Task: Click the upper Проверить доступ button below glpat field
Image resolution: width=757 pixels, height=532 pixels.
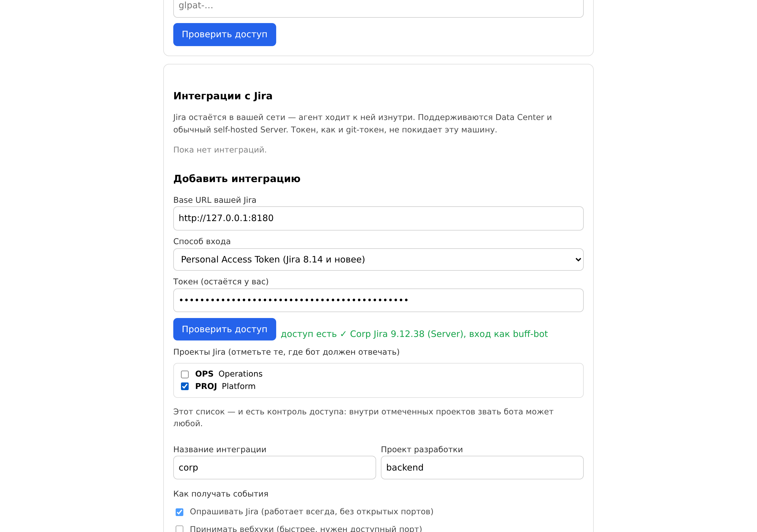Action: click(224, 35)
